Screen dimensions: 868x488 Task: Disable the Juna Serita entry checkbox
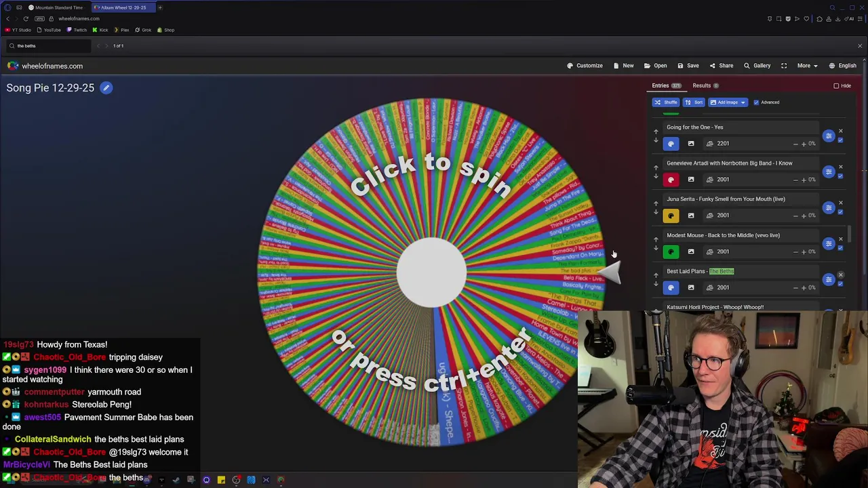[x=840, y=212]
